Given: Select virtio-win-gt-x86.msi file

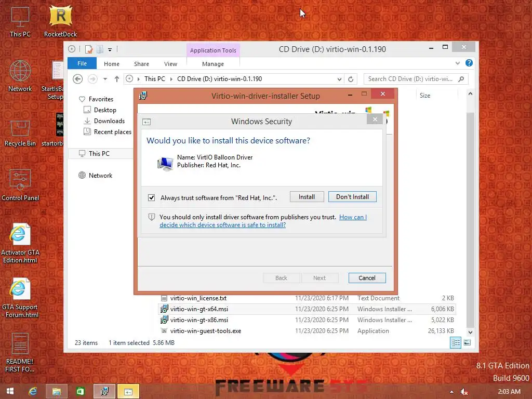Looking at the screenshot, I should click(199, 320).
